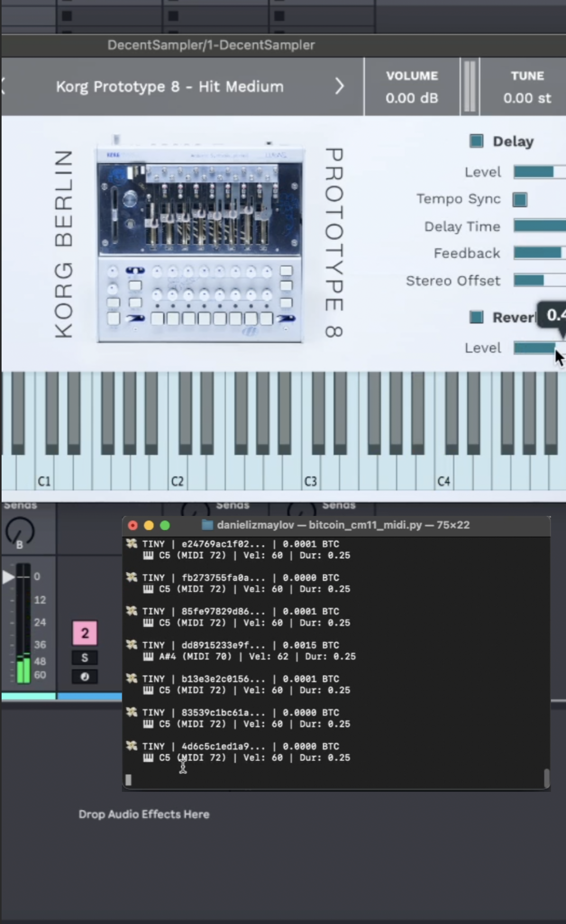The height and width of the screenshot is (924, 566).
Task: Toggle the Tempo Sync checkbox
Action: point(519,200)
